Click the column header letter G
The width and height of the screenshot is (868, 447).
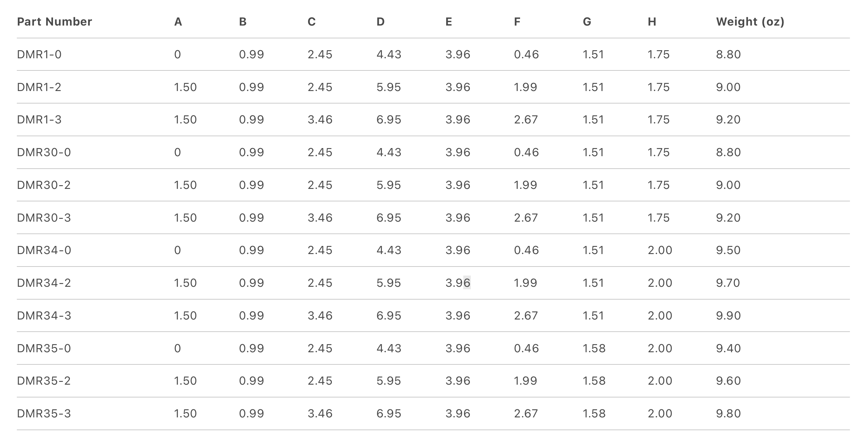pyautogui.click(x=587, y=22)
